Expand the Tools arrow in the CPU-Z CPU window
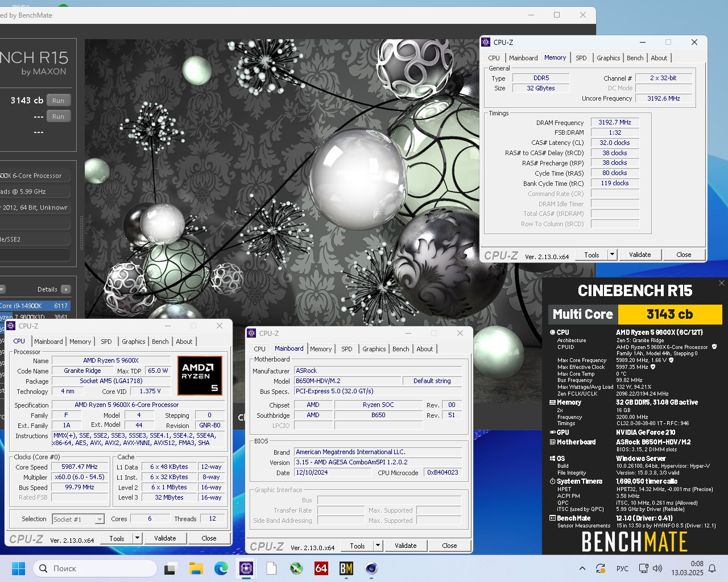Screen dimensions: 728x582 click(x=137, y=538)
